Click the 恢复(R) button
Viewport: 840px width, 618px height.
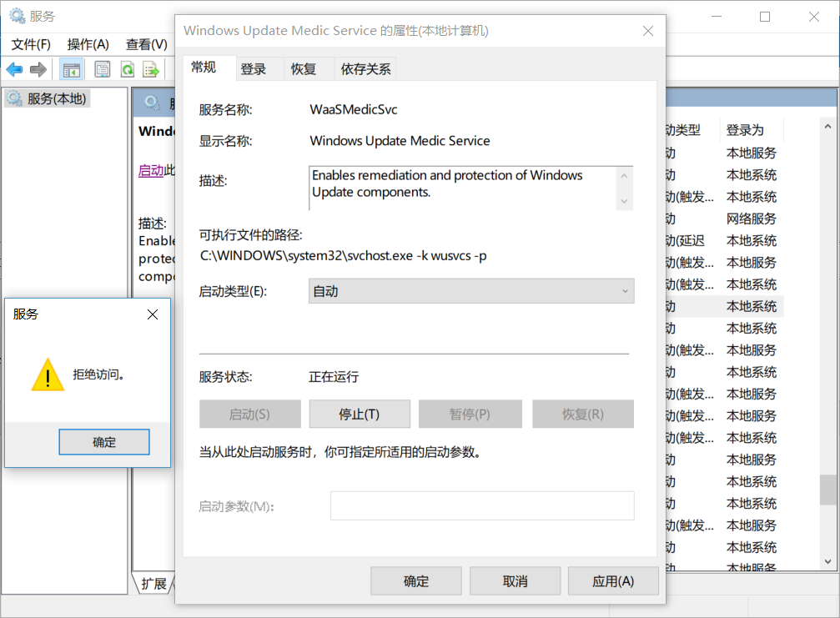tap(583, 414)
